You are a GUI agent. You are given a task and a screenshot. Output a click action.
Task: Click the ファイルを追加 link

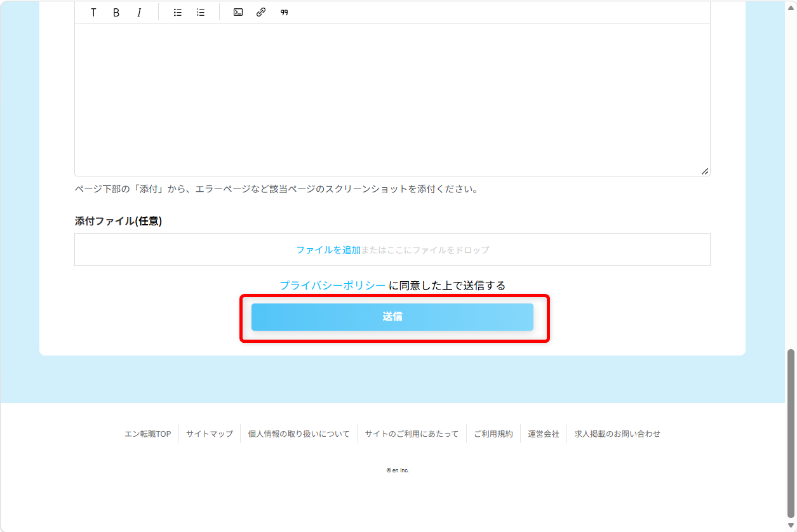coord(328,250)
